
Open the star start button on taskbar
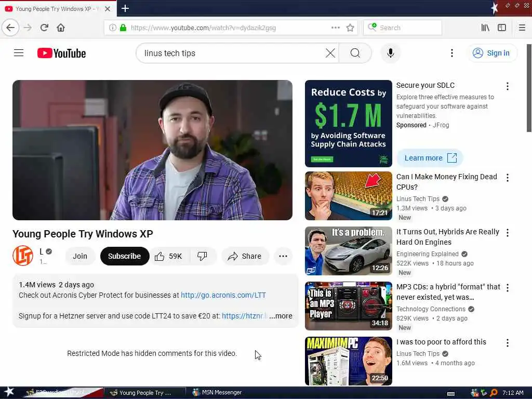click(9, 392)
